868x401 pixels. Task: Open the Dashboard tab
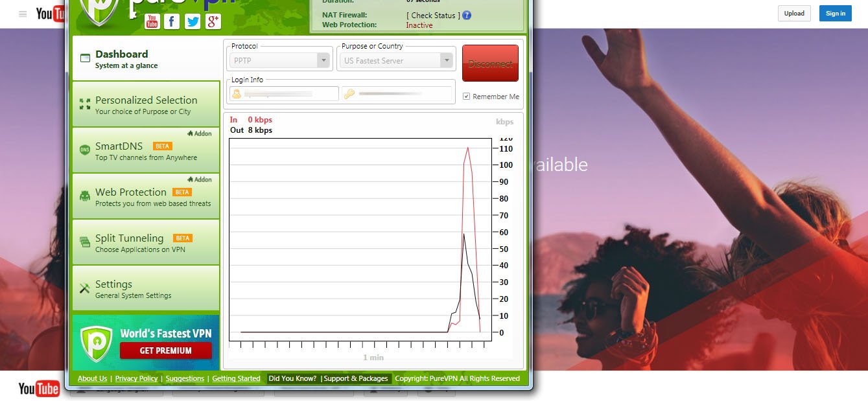click(x=146, y=58)
